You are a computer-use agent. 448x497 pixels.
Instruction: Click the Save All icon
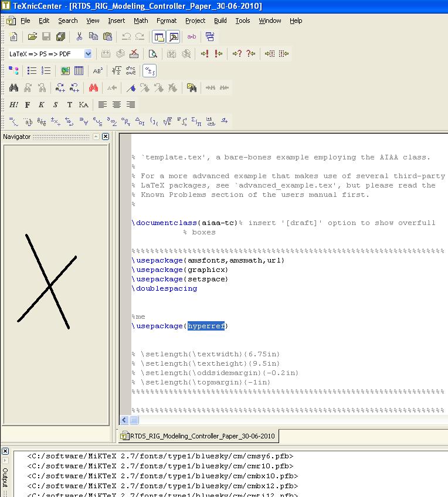coord(60,37)
